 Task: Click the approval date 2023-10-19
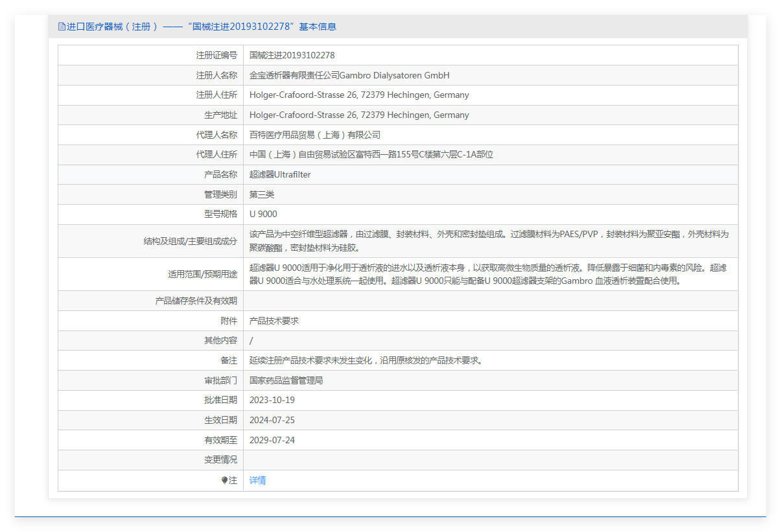click(x=272, y=400)
